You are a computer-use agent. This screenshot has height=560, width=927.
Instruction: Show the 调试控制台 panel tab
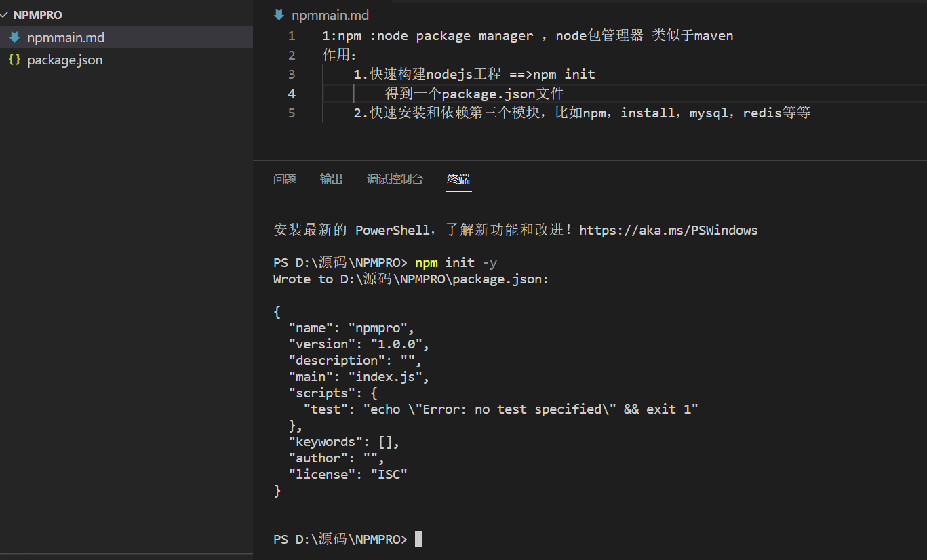395,179
